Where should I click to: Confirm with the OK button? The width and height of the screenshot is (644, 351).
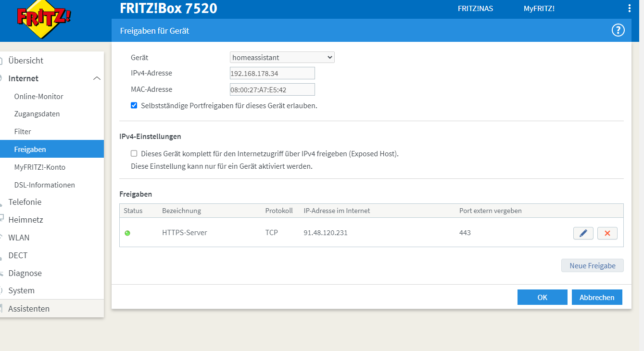[x=543, y=297]
